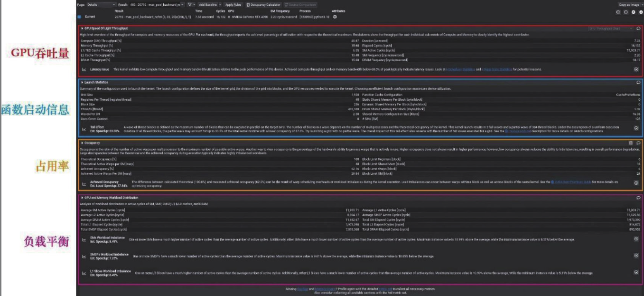The width and height of the screenshot is (644, 296).
Task: Click the Theoretical Occupancy [%] row
Action: pos(219,159)
